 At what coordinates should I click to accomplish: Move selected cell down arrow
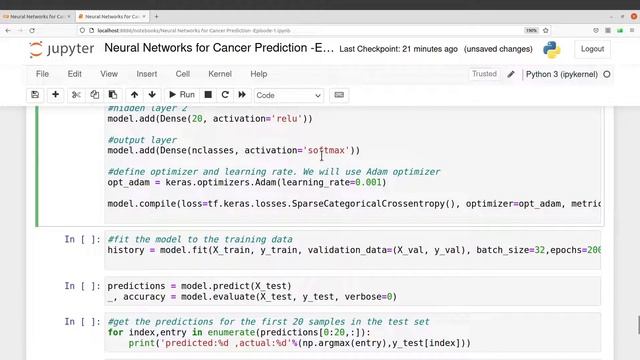tap(152, 95)
